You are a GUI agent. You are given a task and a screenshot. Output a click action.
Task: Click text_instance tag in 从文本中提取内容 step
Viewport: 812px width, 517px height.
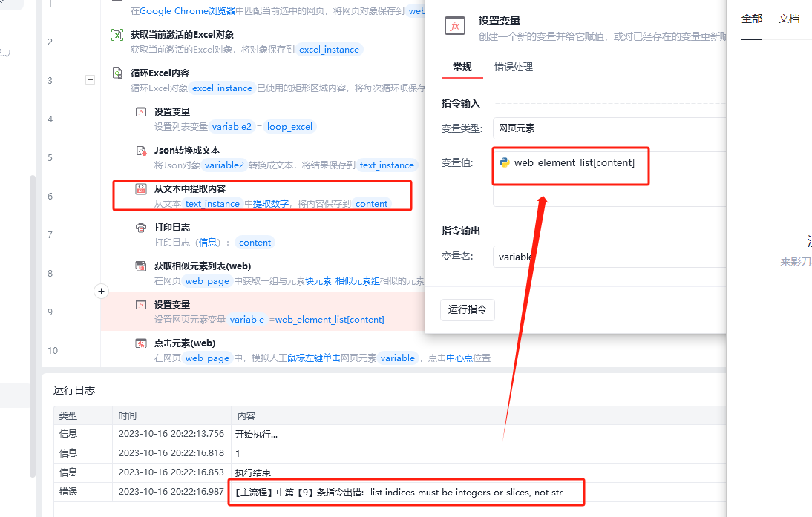click(x=212, y=204)
